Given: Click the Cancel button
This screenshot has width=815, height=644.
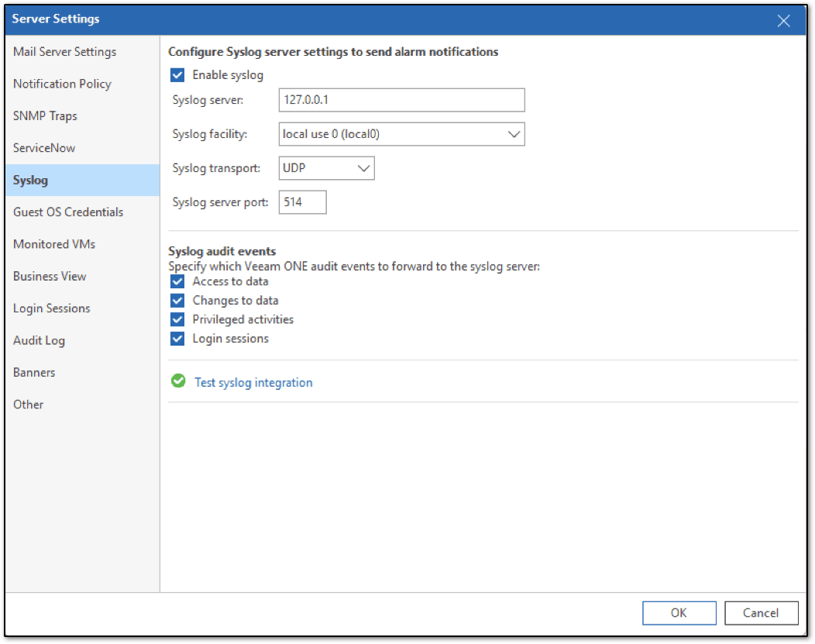Looking at the screenshot, I should click(x=761, y=613).
